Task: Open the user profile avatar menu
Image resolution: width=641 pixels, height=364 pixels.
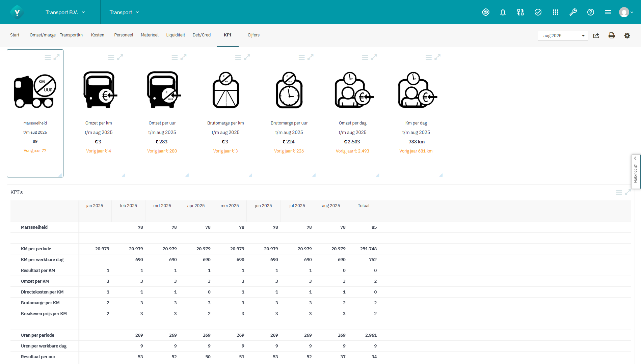Action: pos(623,12)
